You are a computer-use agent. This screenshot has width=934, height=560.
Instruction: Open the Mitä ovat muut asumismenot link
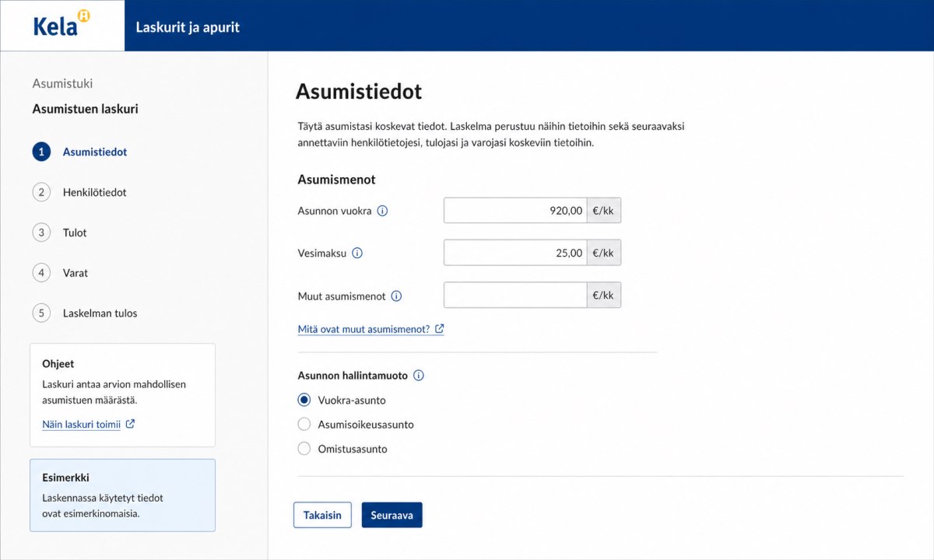(x=370, y=329)
